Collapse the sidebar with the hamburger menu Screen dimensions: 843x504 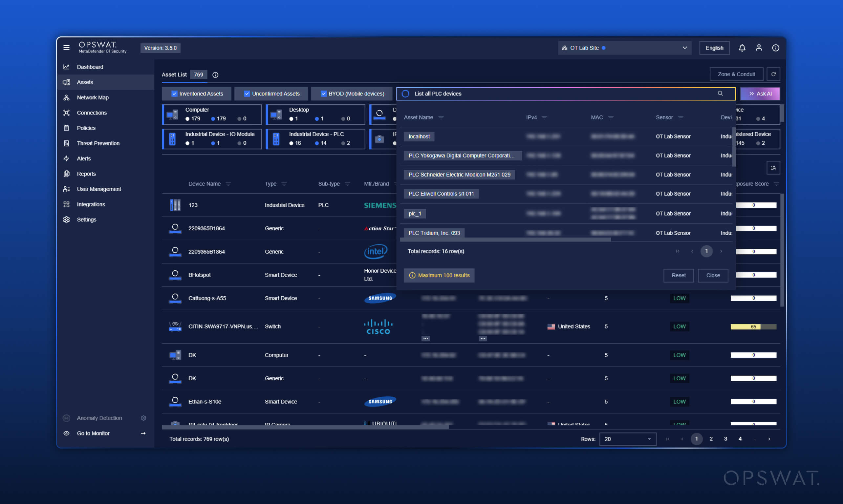tap(67, 48)
